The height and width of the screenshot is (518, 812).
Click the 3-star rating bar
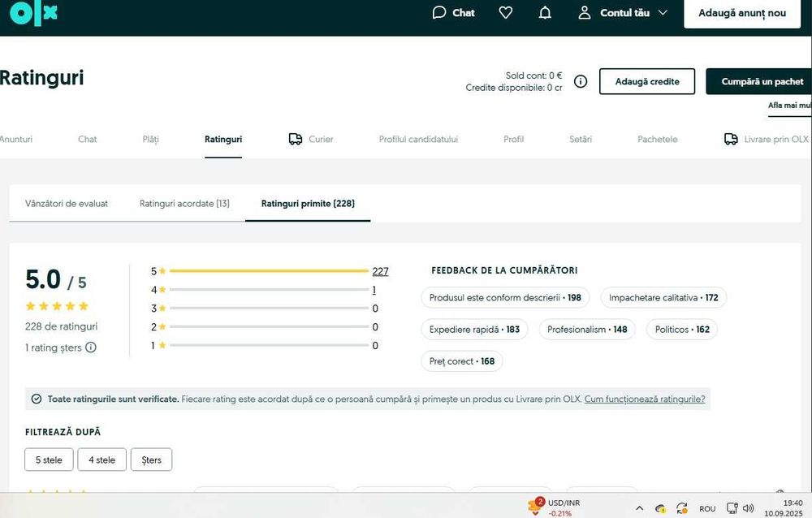269,309
